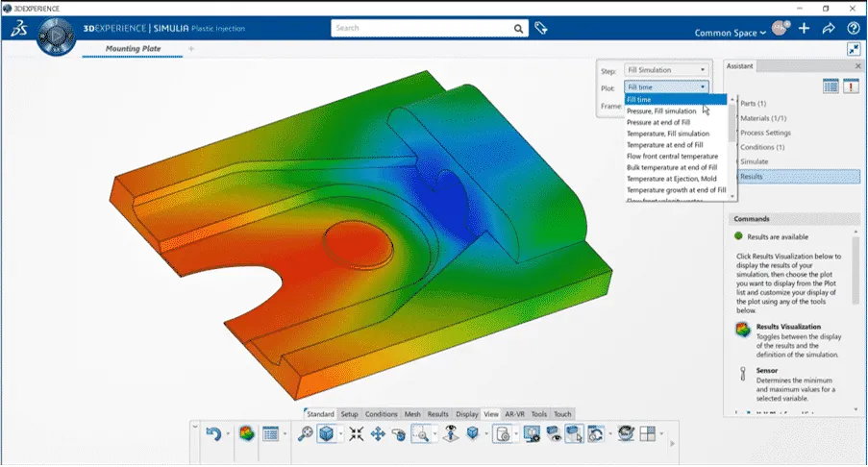Screen dimensions: 868x467
Task: Switch to the Mesh tab
Action: click(x=412, y=414)
